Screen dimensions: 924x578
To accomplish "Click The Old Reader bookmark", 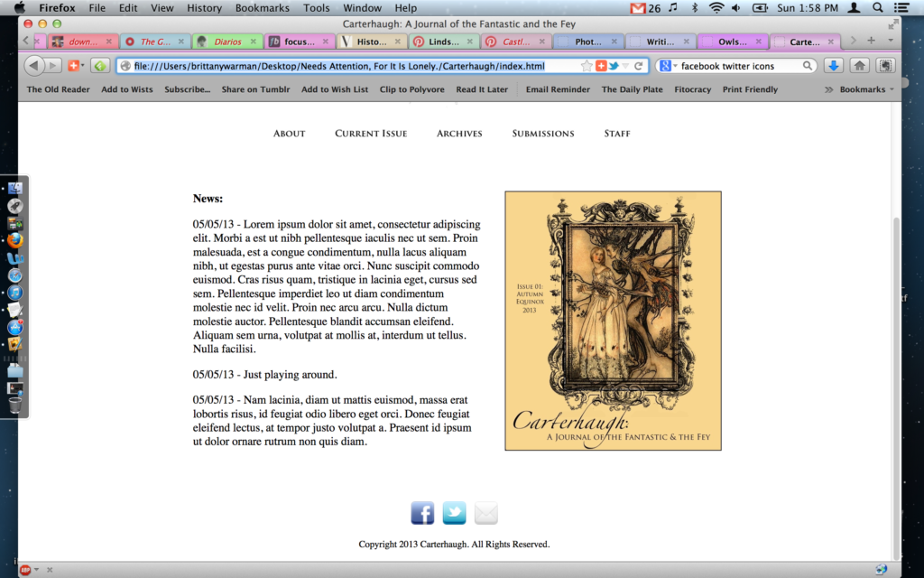I will point(58,89).
